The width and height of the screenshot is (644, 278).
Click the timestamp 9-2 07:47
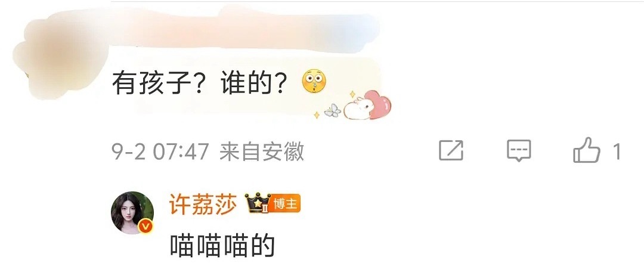(x=160, y=152)
